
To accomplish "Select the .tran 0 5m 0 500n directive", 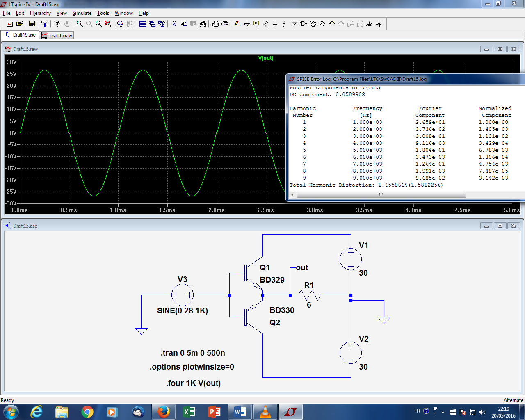I will [193, 353].
